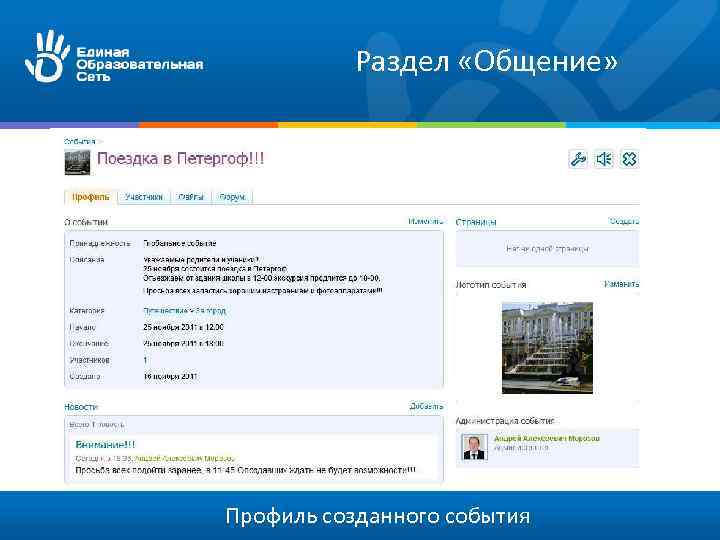Open the Внимание!!! news headline

pos(105,444)
